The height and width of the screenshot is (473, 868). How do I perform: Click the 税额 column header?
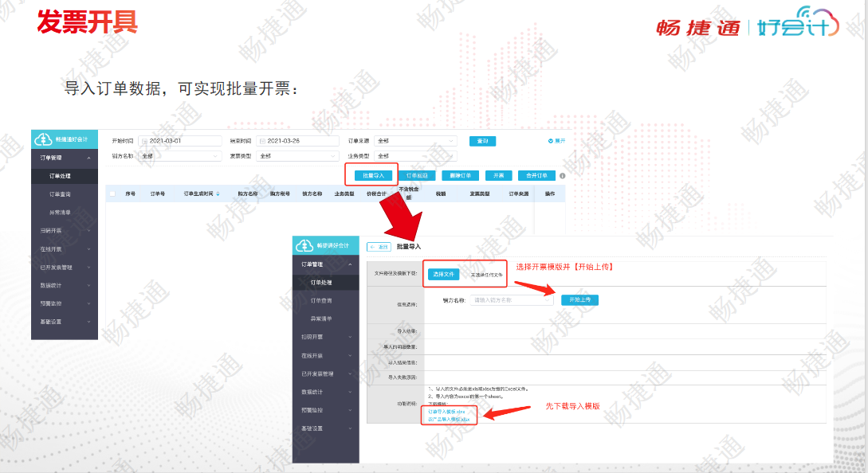441,193
